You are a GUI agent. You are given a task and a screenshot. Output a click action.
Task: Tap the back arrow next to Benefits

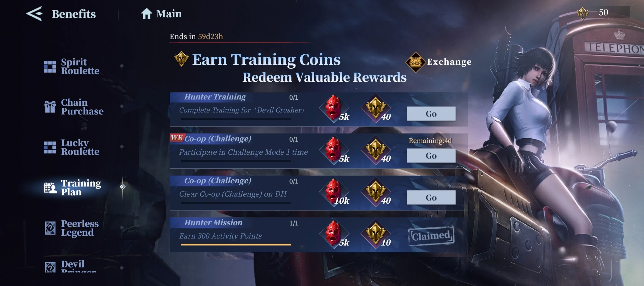click(x=34, y=14)
